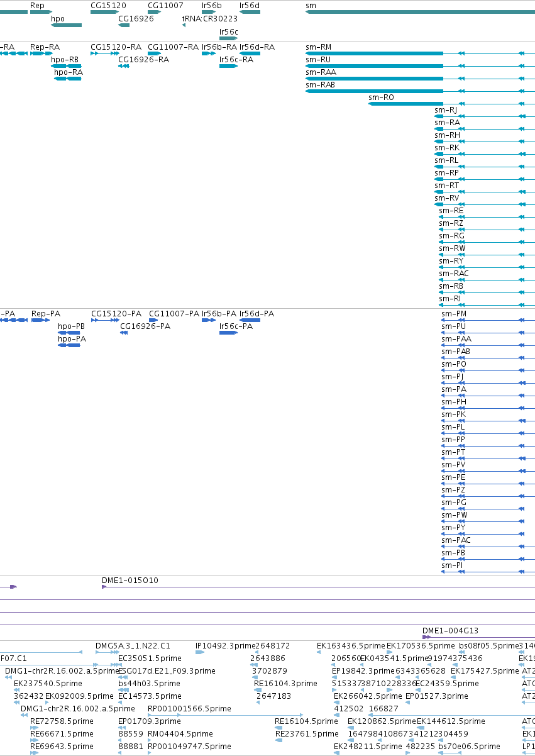This screenshot has width=535, height=756.
Task: Select the Rep-RA transcript
Action: (x=41, y=53)
